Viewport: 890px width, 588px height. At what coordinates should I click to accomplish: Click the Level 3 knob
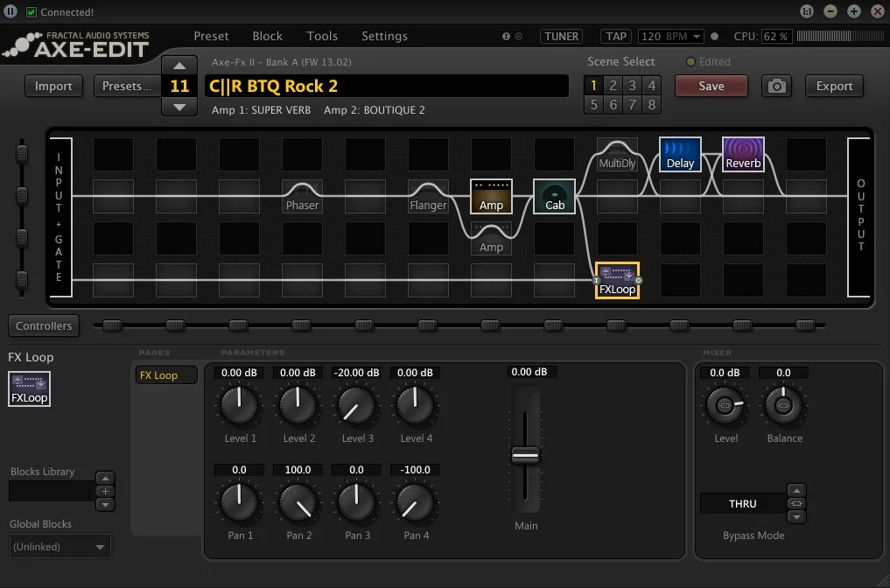click(356, 405)
